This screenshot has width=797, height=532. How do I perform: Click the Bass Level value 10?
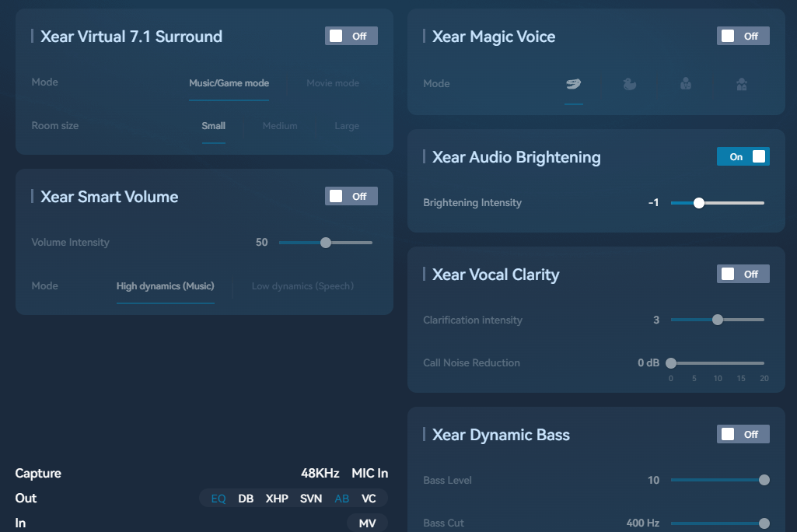click(654, 480)
